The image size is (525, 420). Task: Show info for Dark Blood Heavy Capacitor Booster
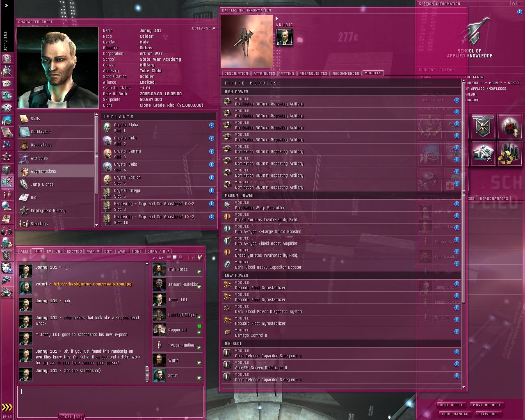click(x=457, y=263)
